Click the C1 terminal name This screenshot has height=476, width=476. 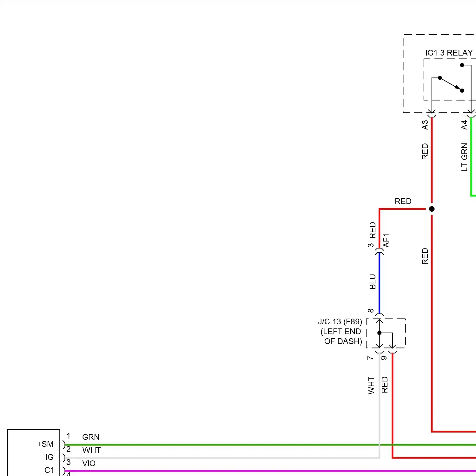pos(49,470)
